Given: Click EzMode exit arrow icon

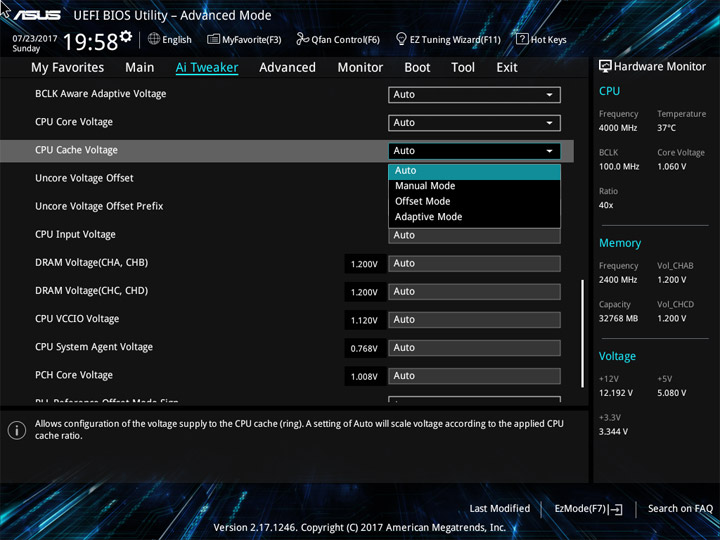Looking at the screenshot, I should (x=616, y=509).
